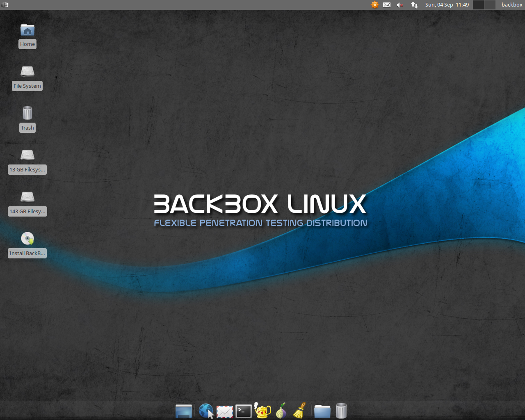Open the mail indicator in top panel
Viewport: 525px width, 420px height.
pos(387,5)
